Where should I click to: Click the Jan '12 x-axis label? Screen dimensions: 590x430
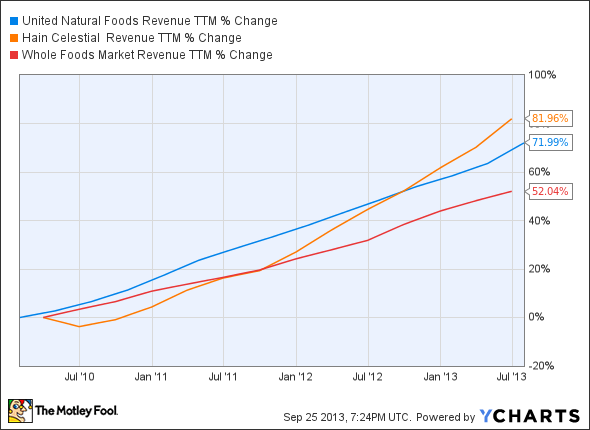295,377
